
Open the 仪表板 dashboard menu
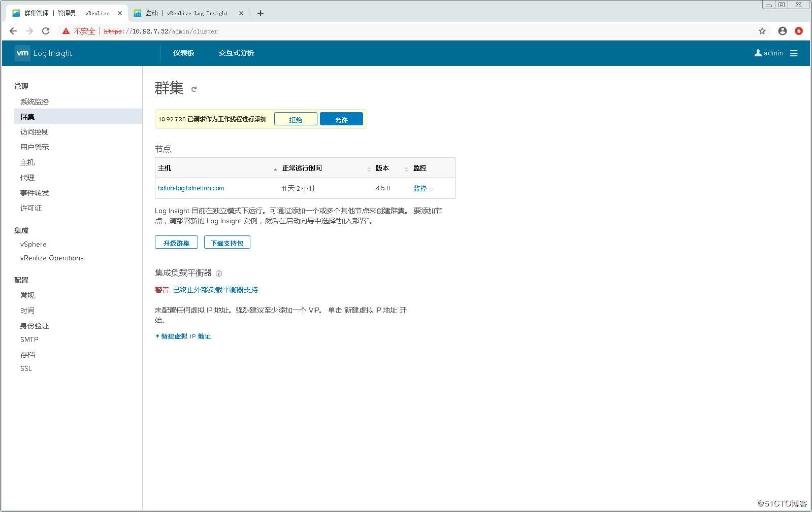183,53
